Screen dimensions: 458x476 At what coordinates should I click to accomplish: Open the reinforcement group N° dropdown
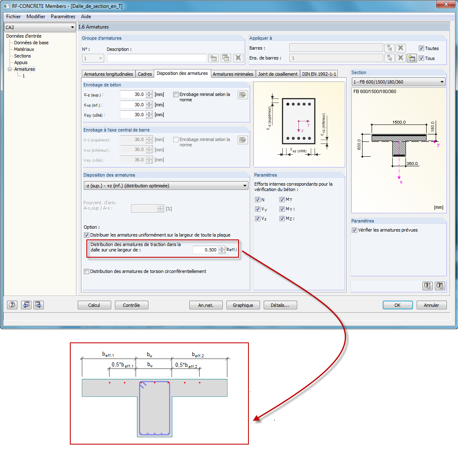pos(100,58)
